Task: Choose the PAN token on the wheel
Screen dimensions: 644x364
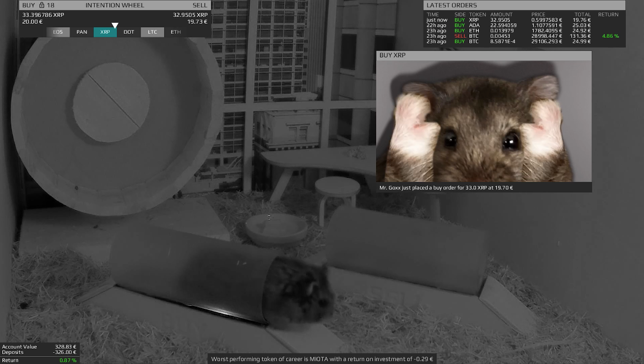Action: (82, 32)
